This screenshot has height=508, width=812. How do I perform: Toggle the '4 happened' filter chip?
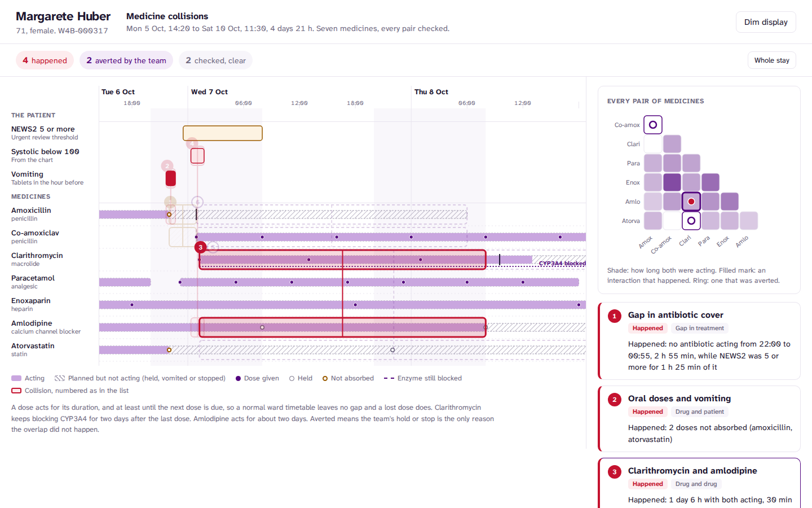[45, 60]
